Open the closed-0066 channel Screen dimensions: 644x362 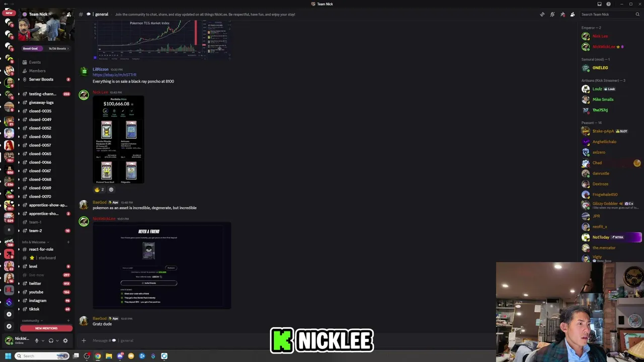(45, 162)
